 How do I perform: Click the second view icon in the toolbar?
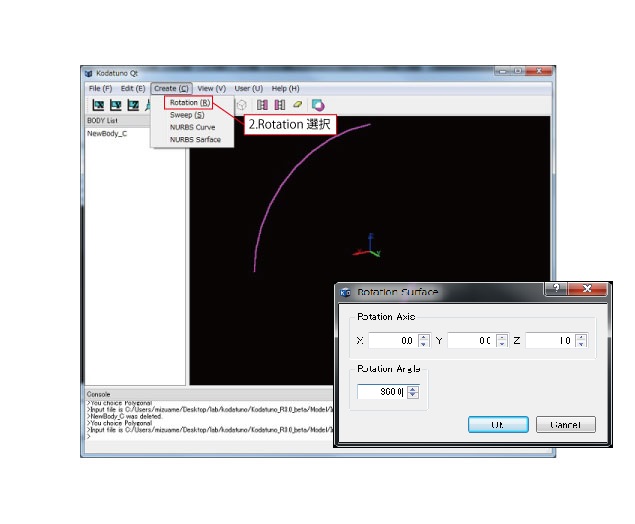(115, 105)
